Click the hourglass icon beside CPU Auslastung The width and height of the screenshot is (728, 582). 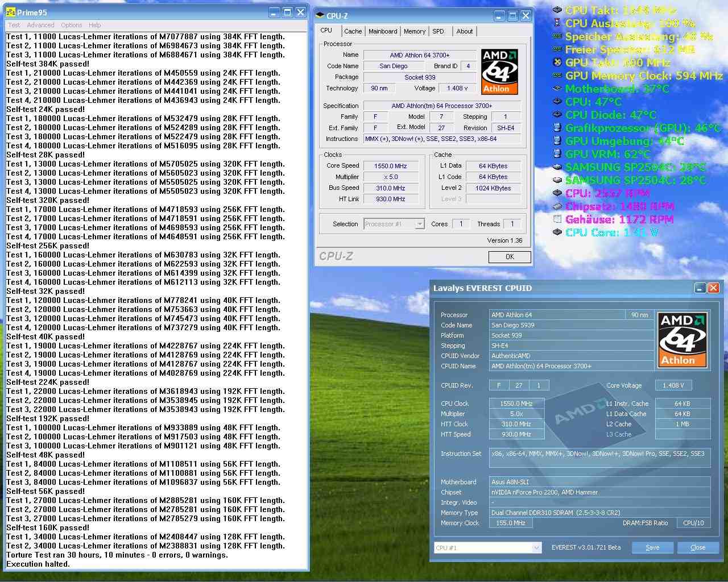[x=557, y=23]
